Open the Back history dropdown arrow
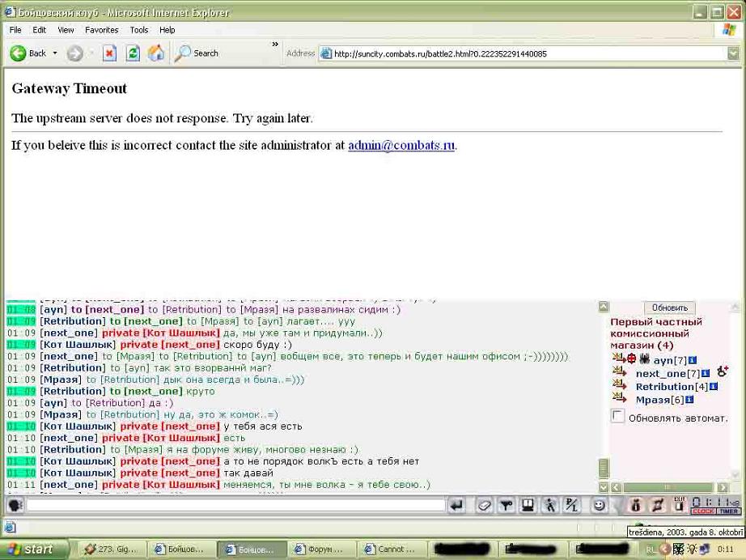 pos(55,53)
